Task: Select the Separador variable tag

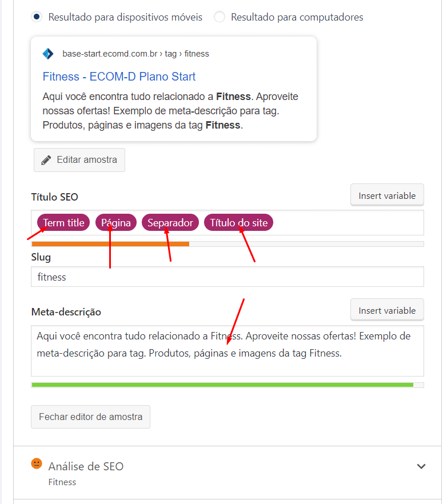Action: (x=170, y=222)
